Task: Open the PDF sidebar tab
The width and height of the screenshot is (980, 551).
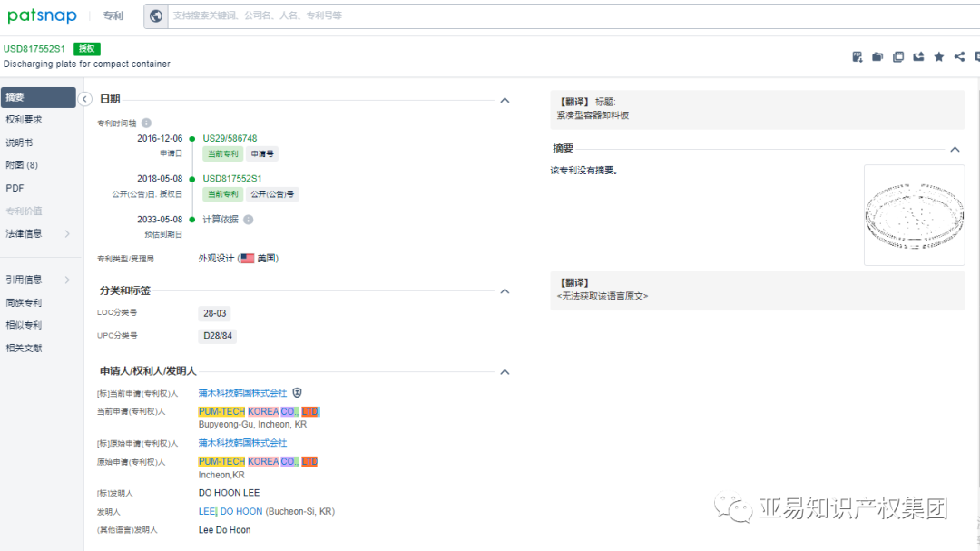Action: coord(15,188)
